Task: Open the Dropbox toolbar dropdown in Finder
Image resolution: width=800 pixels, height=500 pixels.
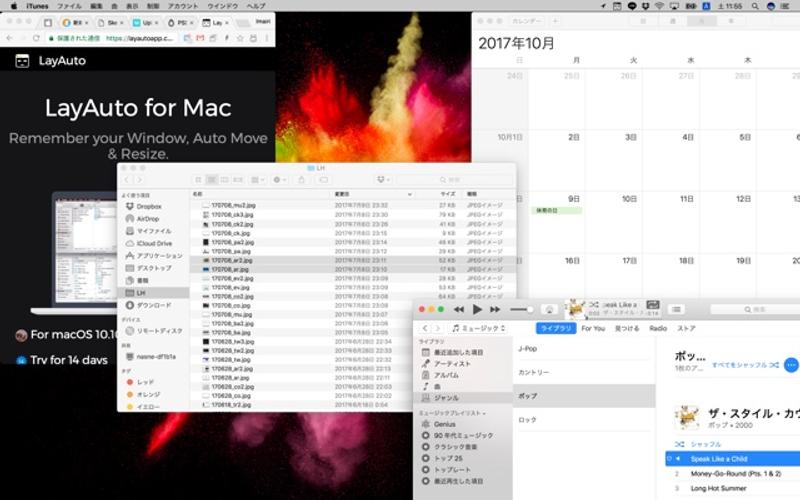Action: click(384, 180)
